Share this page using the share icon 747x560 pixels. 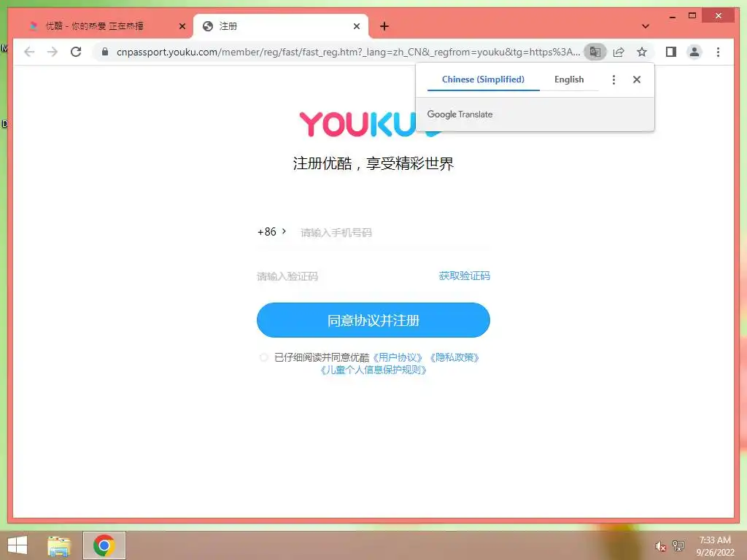pyautogui.click(x=619, y=52)
